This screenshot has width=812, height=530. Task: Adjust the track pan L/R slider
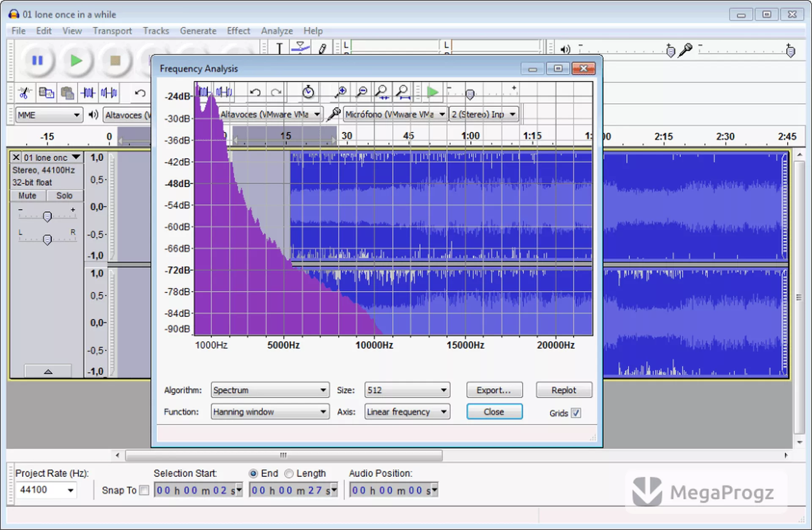coord(47,240)
